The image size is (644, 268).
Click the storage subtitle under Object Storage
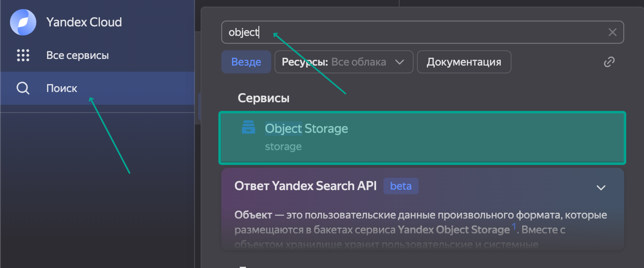[283, 147]
